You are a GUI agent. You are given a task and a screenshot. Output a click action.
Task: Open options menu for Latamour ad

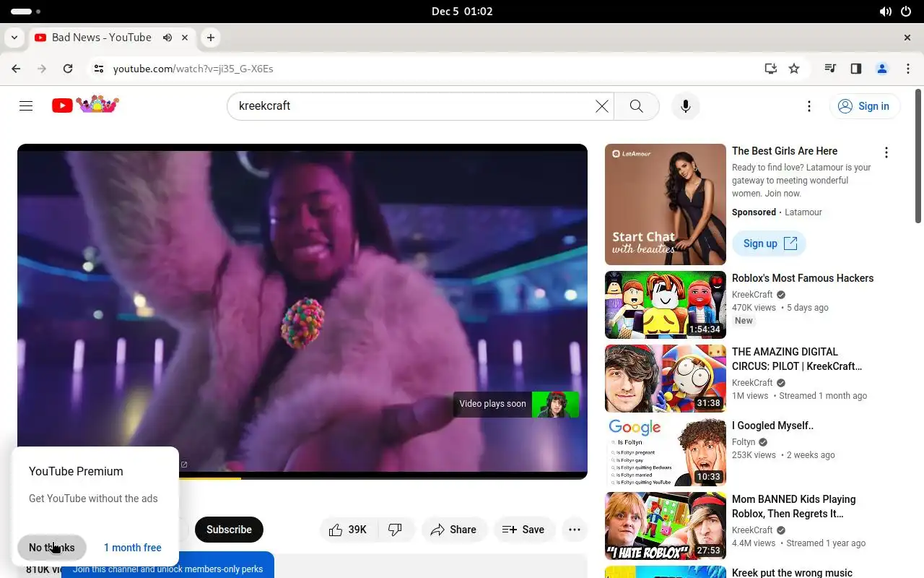click(x=886, y=152)
